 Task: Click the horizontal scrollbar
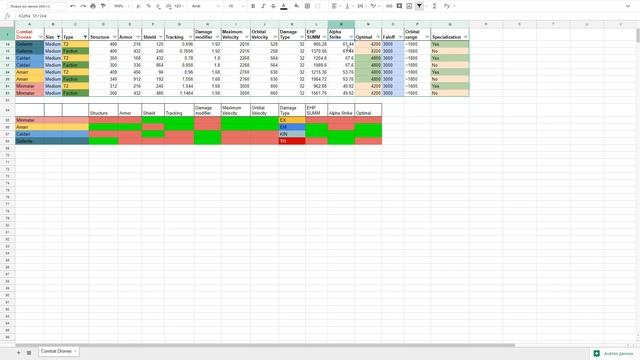265,345
